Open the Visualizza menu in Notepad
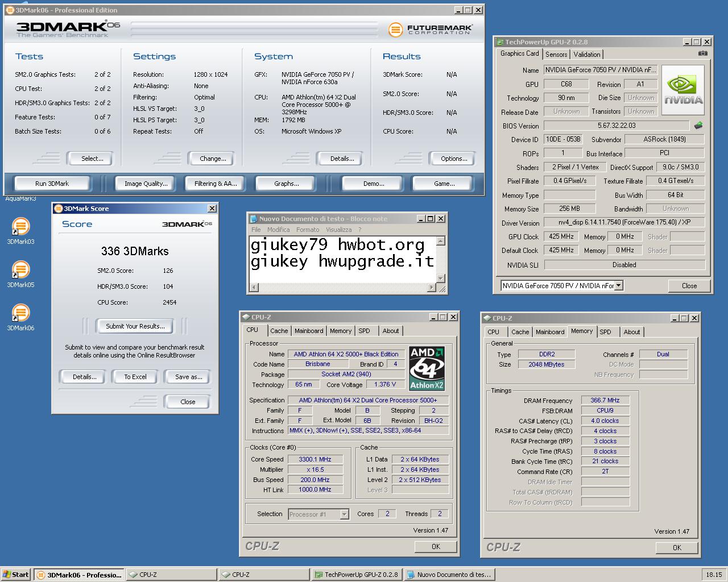The height and width of the screenshot is (582, 728). coord(338,230)
